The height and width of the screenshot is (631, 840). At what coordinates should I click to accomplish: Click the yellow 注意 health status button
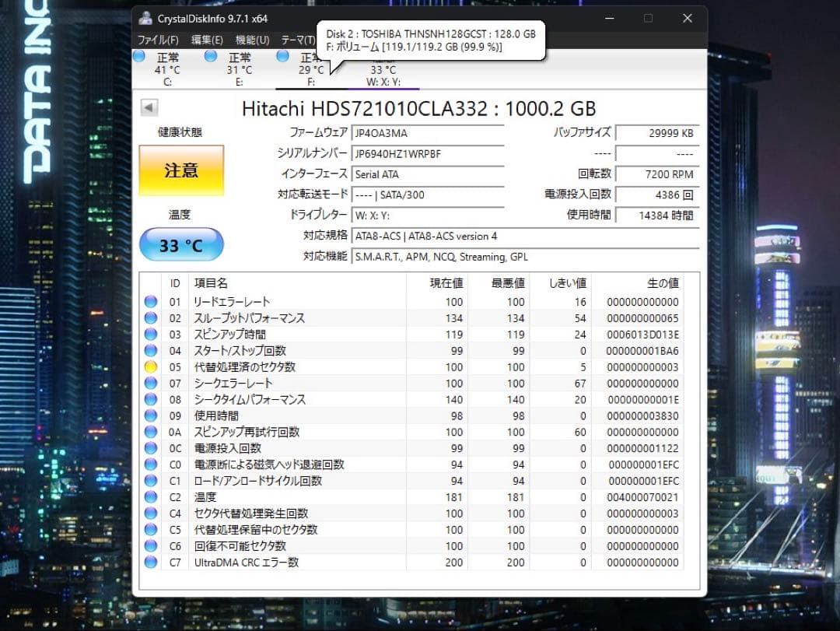[x=180, y=170]
